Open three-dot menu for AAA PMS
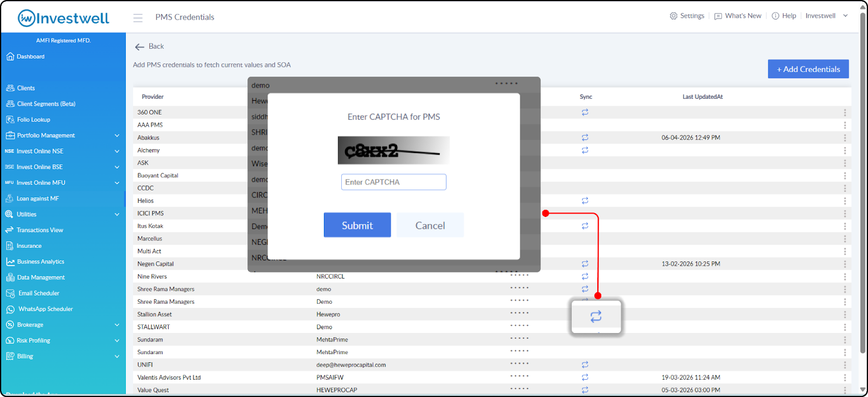Image resolution: width=868 pixels, height=397 pixels. point(845,125)
